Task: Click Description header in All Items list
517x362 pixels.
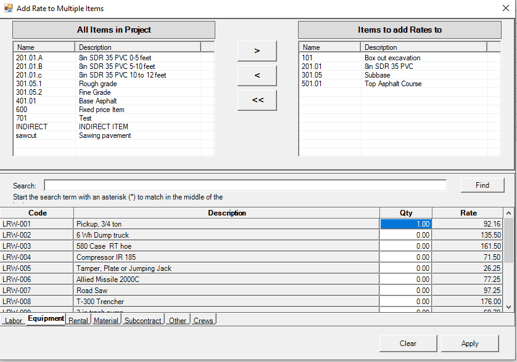Action: 138,47
